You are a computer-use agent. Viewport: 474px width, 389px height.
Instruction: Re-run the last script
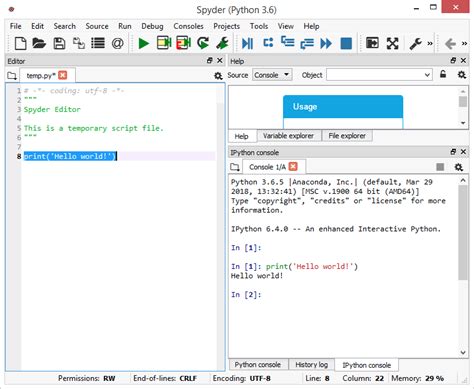pyautogui.click(x=203, y=43)
